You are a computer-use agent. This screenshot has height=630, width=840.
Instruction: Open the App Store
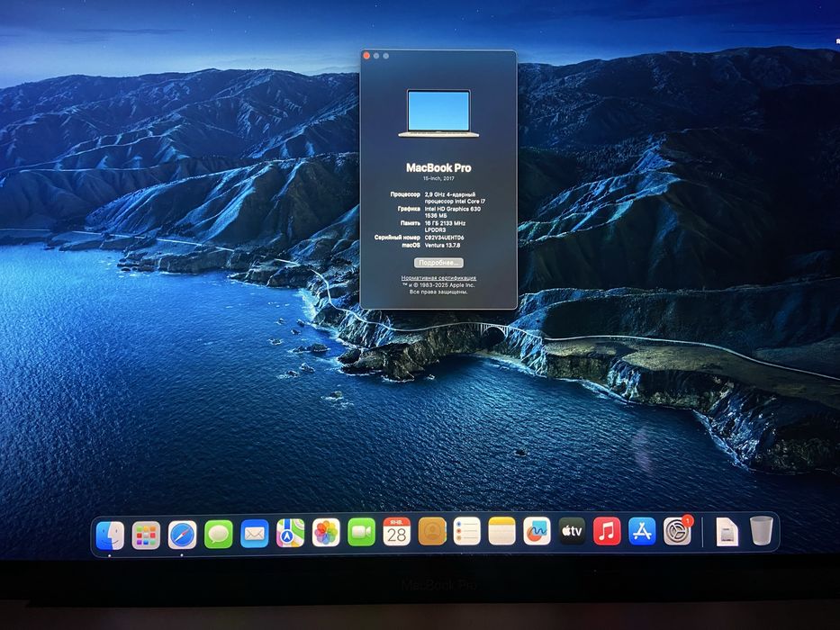click(642, 531)
